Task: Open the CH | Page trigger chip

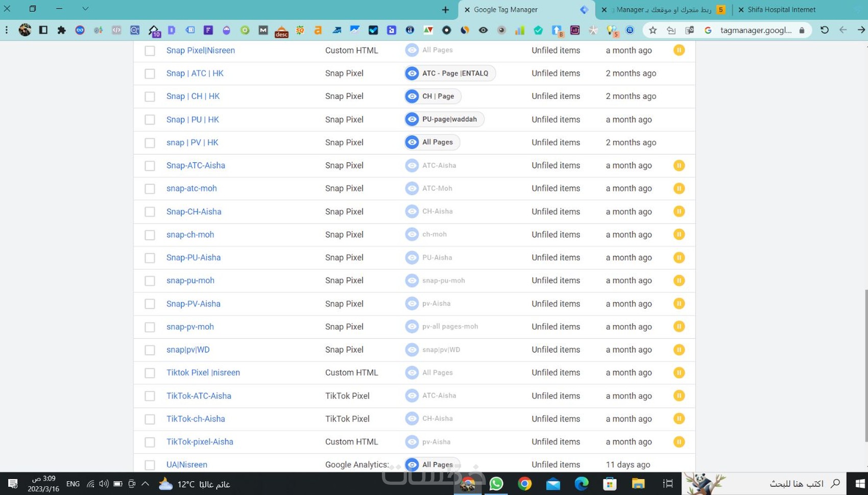Action: tap(432, 96)
